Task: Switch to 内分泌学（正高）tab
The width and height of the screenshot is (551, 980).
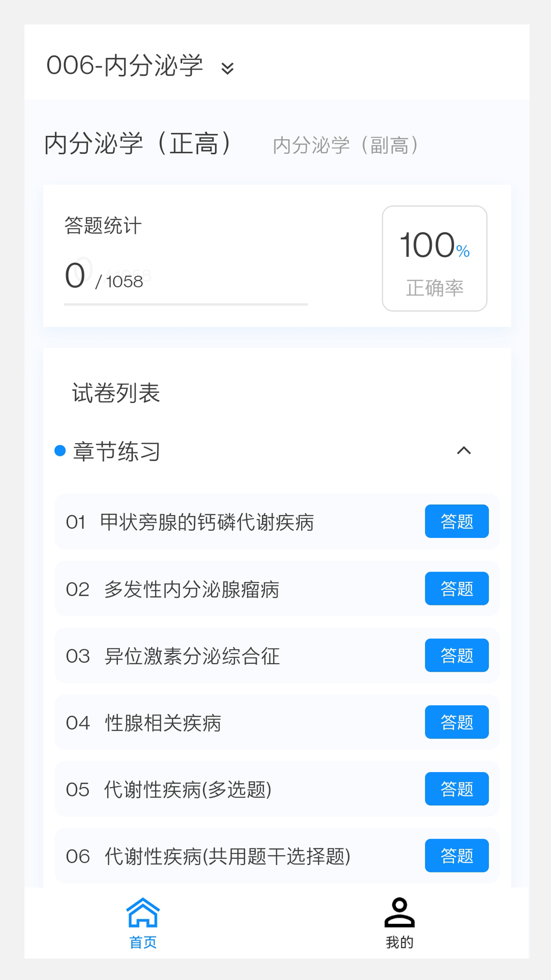Action: point(138,143)
